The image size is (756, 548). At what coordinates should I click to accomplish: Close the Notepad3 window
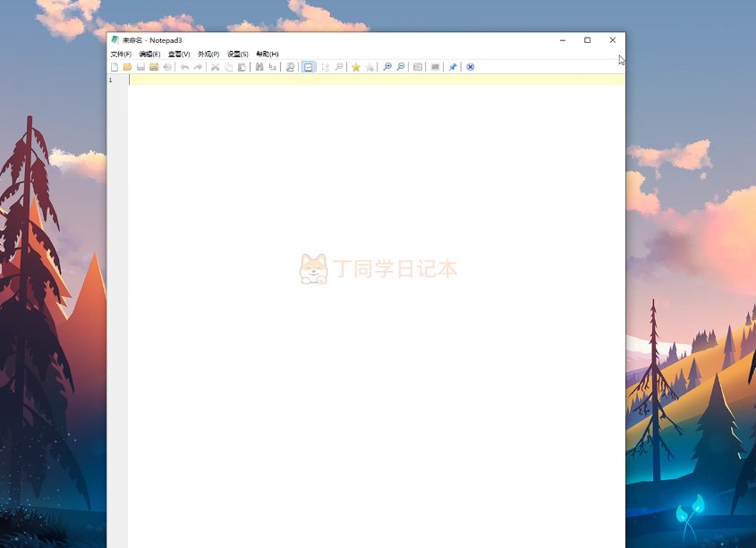pos(613,40)
